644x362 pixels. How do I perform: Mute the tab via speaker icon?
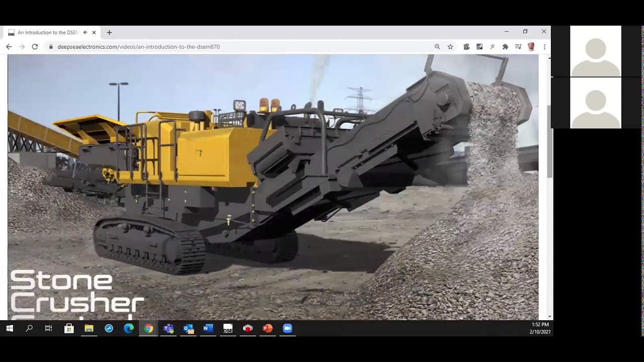coord(85,33)
